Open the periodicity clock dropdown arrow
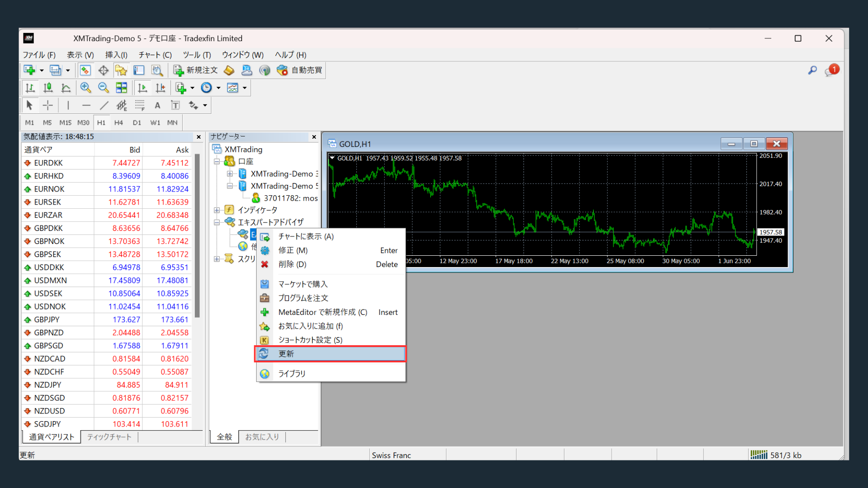 pyautogui.click(x=219, y=88)
